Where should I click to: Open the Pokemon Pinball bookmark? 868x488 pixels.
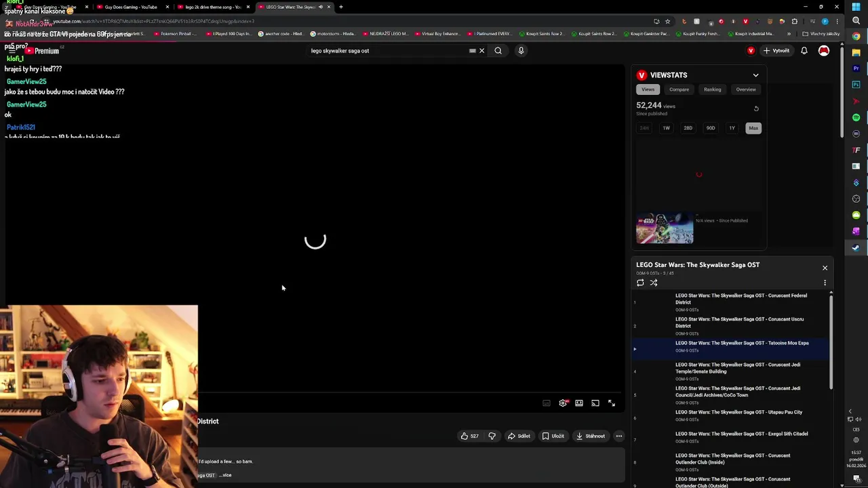(x=174, y=34)
